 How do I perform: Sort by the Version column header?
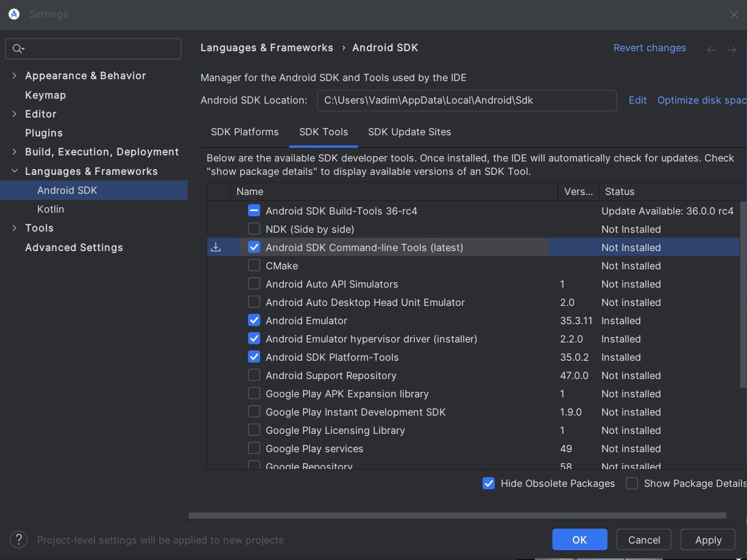click(578, 191)
